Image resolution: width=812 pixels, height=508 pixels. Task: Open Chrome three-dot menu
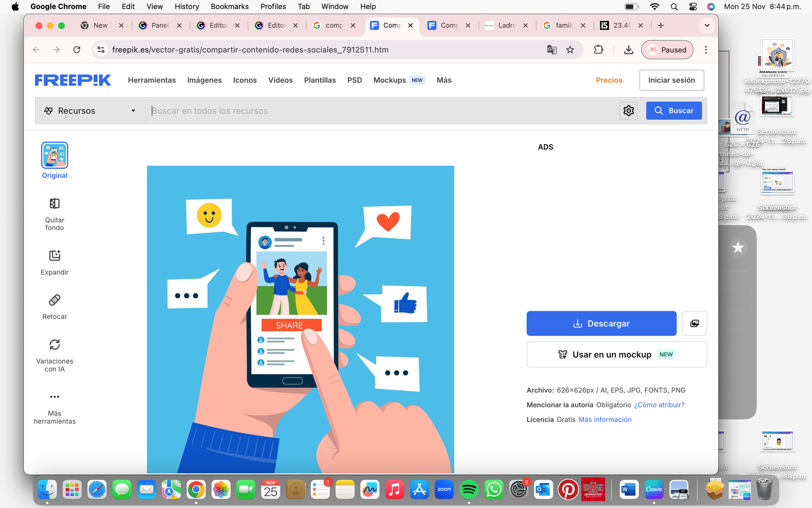point(706,50)
